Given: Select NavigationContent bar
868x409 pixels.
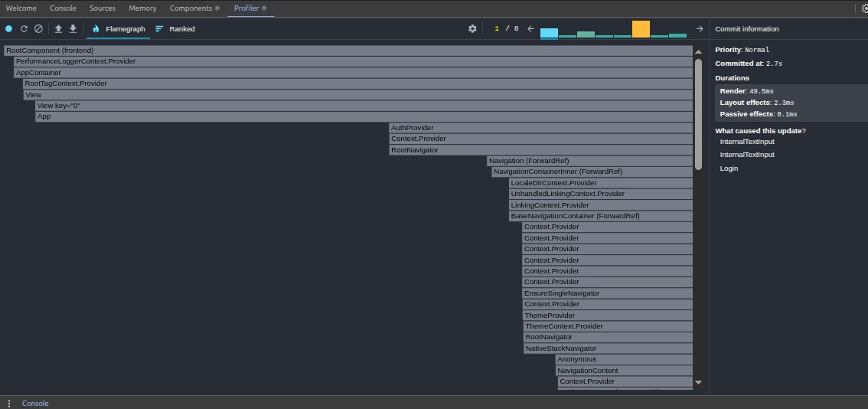Looking at the screenshot, I should point(625,371).
